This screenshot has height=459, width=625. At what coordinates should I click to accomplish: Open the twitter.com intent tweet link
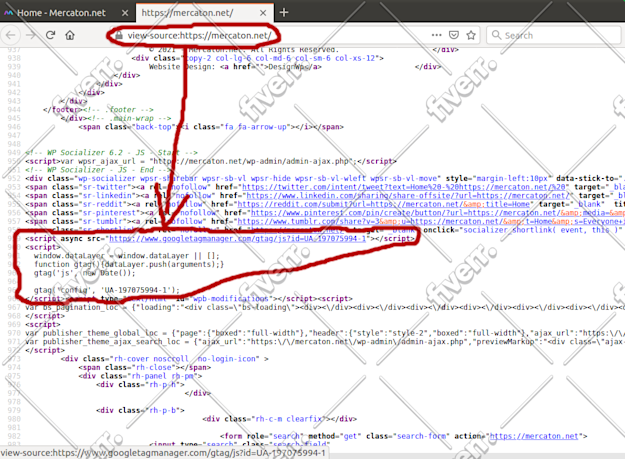[x=404, y=187]
